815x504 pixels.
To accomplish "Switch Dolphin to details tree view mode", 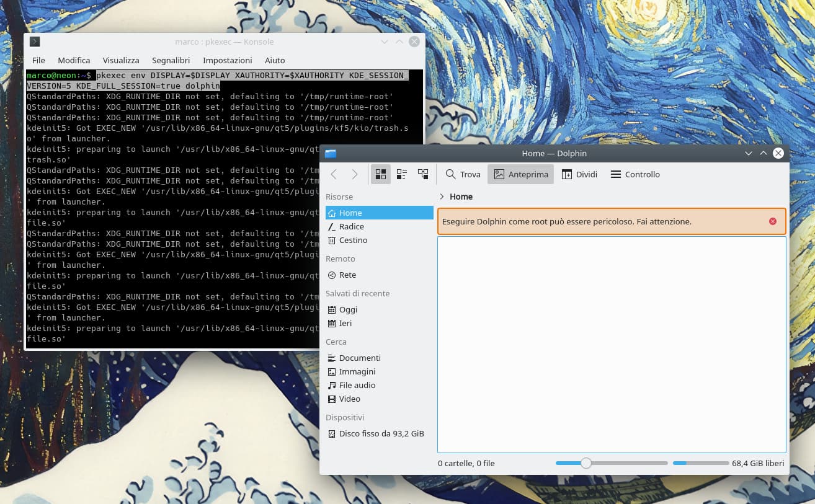I will (423, 174).
